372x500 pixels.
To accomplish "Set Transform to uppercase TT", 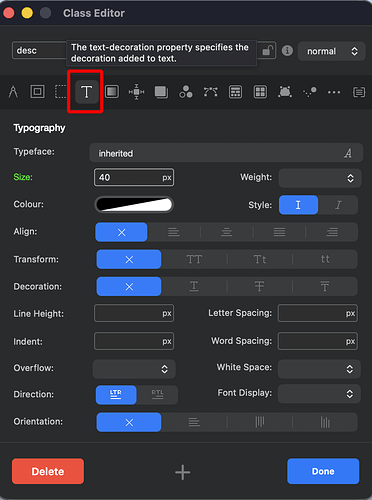I will 194,259.
